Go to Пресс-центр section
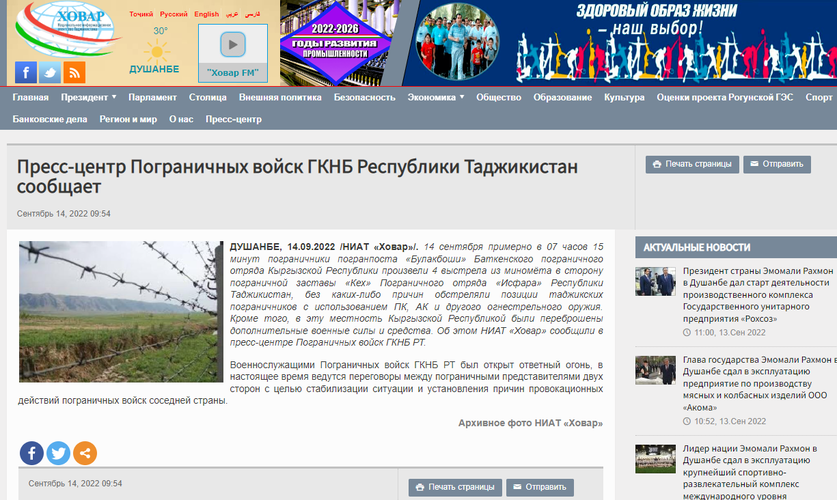Image resolution: width=837 pixels, height=500 pixels. [x=233, y=119]
